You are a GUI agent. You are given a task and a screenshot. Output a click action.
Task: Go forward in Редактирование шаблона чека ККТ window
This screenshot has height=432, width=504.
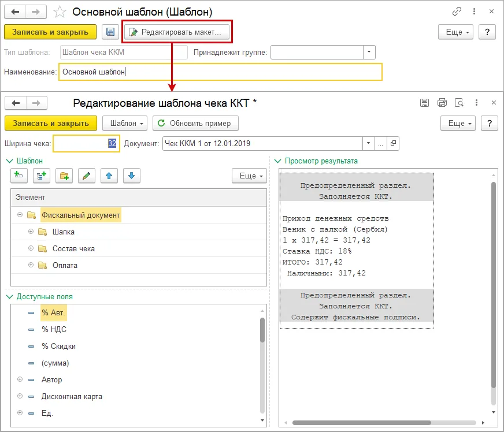pyautogui.click(x=36, y=103)
